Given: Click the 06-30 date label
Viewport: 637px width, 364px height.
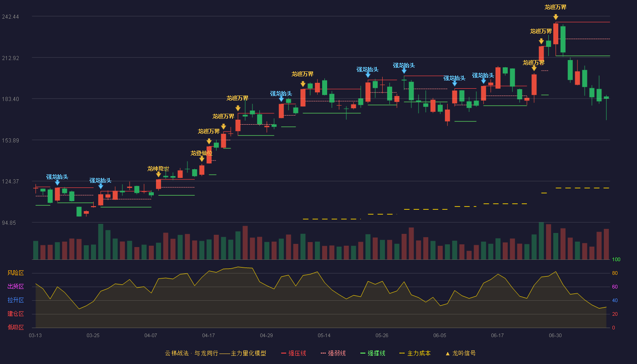Looking at the screenshot, I should (556, 335).
